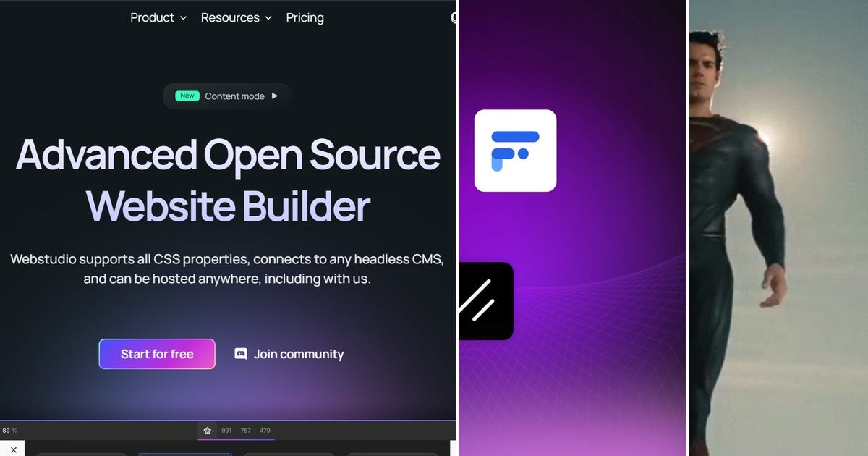Click the white "F" logo app icon
This screenshot has height=456, width=868.
[x=515, y=150]
